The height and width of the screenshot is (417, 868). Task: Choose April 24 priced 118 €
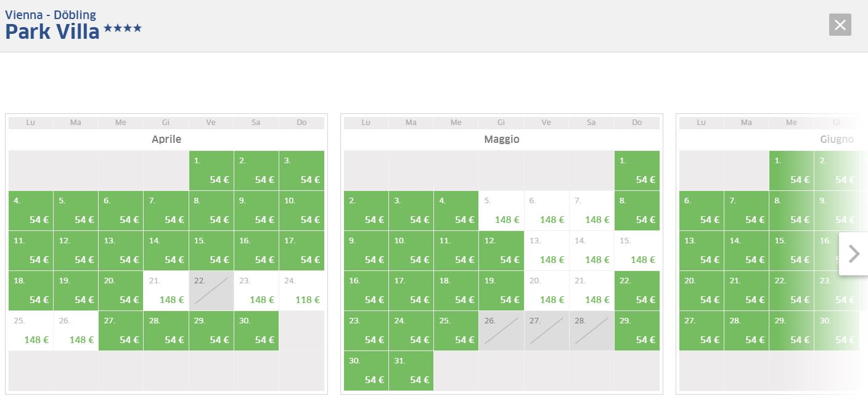(301, 291)
